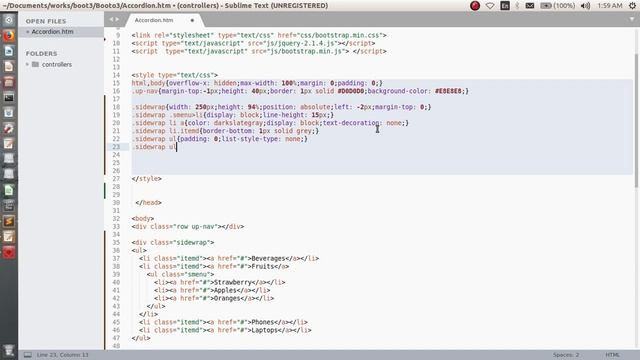Click the #E8E8E8 color value
This screenshot has height=360, width=640.
[448, 91]
